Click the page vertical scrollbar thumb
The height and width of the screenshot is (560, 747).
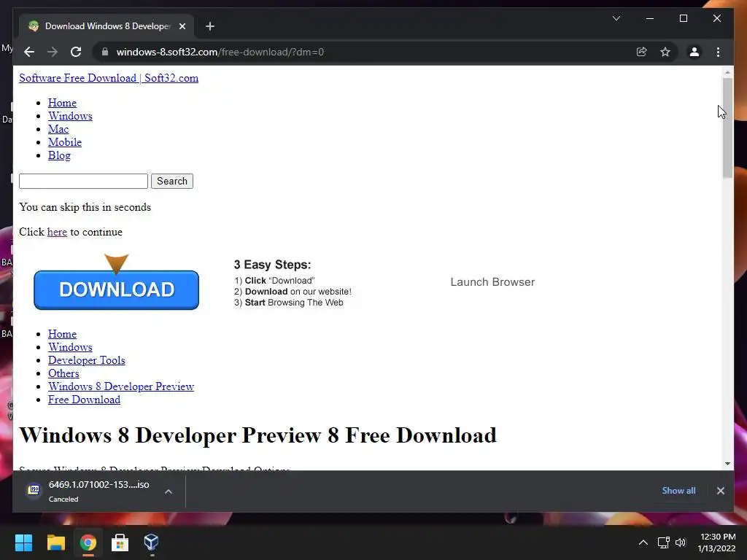[x=727, y=128]
